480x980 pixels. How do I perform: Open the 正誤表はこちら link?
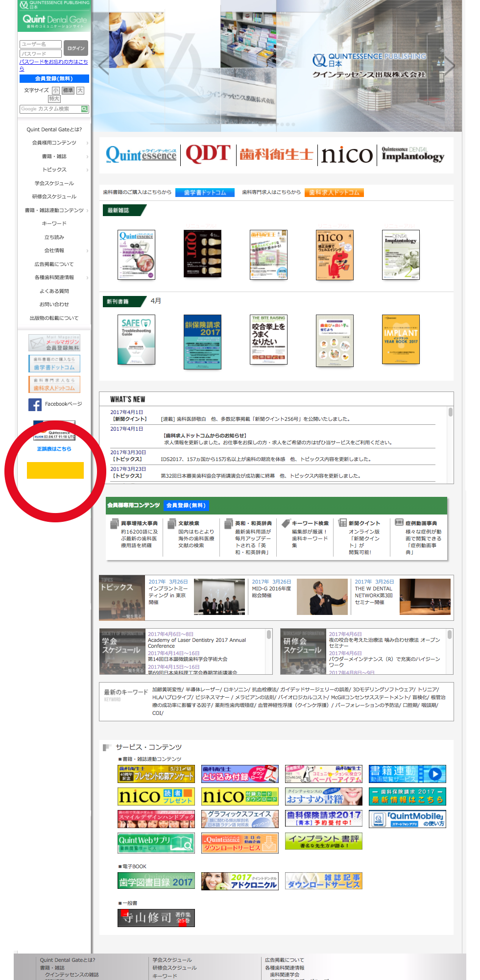coord(54,449)
